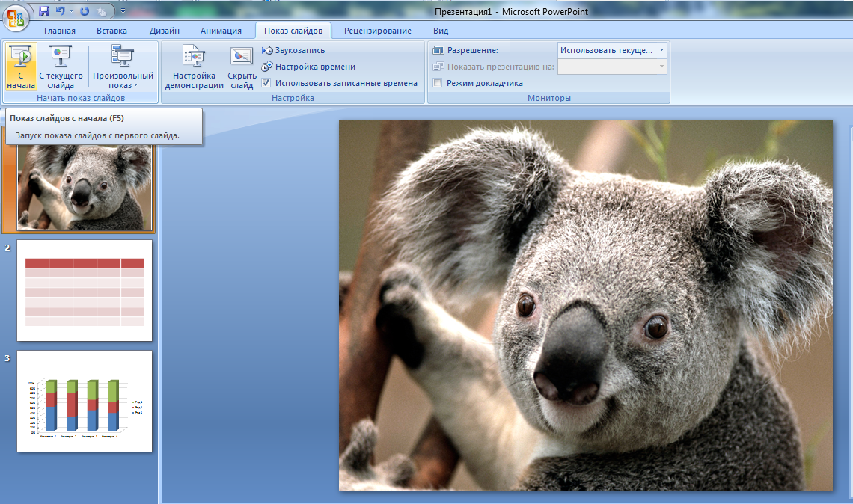
Task: Open 'Настройка демонстрации' slideshow setup
Action: (194, 67)
